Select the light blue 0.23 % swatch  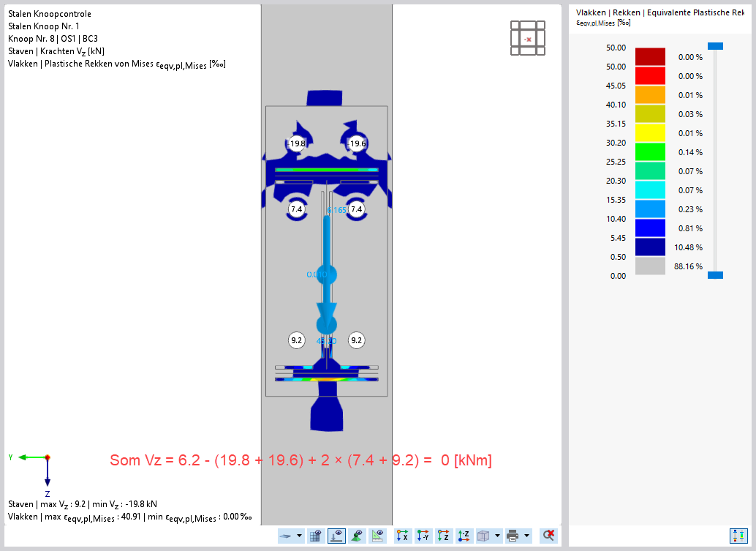pos(650,209)
